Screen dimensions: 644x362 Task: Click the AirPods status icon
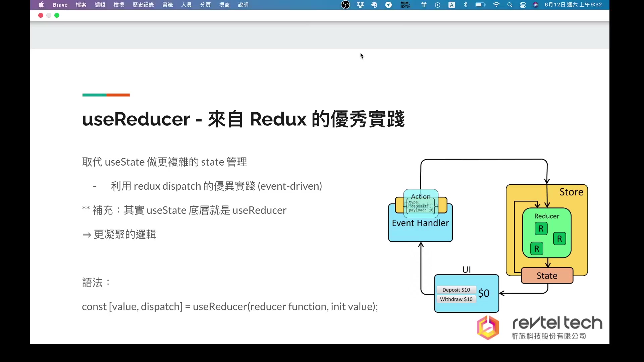(x=424, y=5)
